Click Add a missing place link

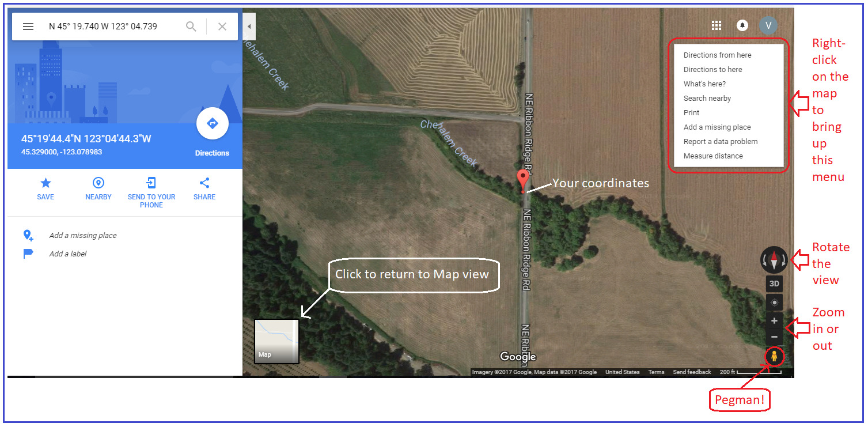[x=83, y=235]
